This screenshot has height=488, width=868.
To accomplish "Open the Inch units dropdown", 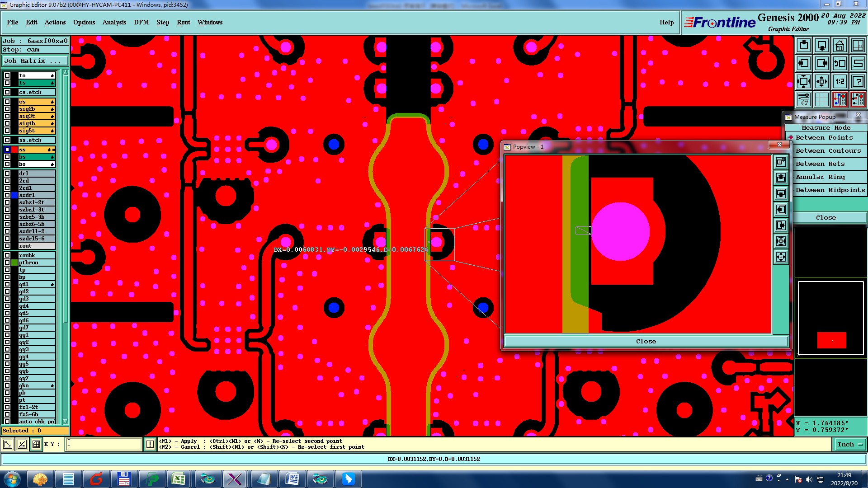I will [849, 444].
